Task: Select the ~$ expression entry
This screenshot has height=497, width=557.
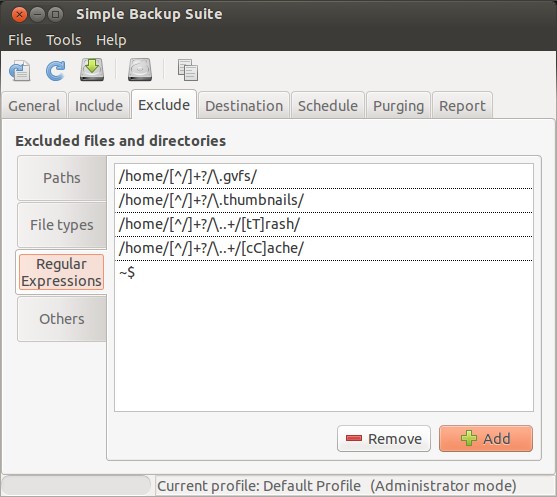Action: click(324, 272)
